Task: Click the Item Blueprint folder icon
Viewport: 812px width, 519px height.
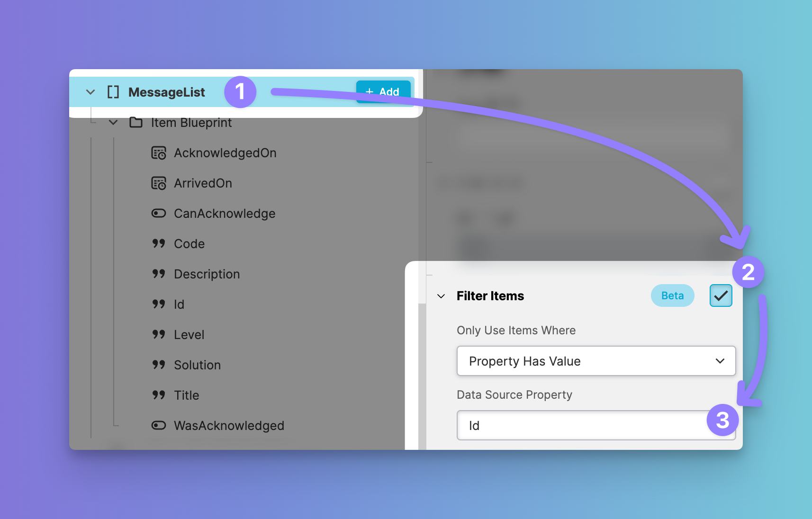Action: pyautogui.click(x=136, y=123)
